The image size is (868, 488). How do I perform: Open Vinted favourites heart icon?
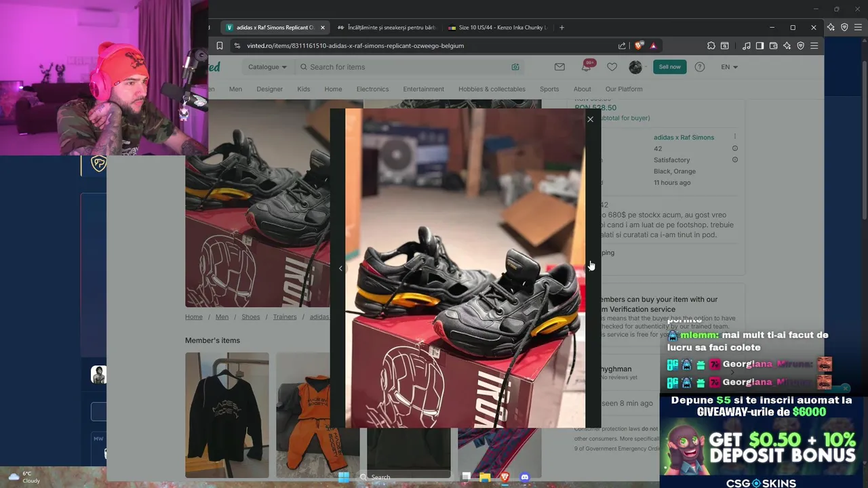(612, 67)
